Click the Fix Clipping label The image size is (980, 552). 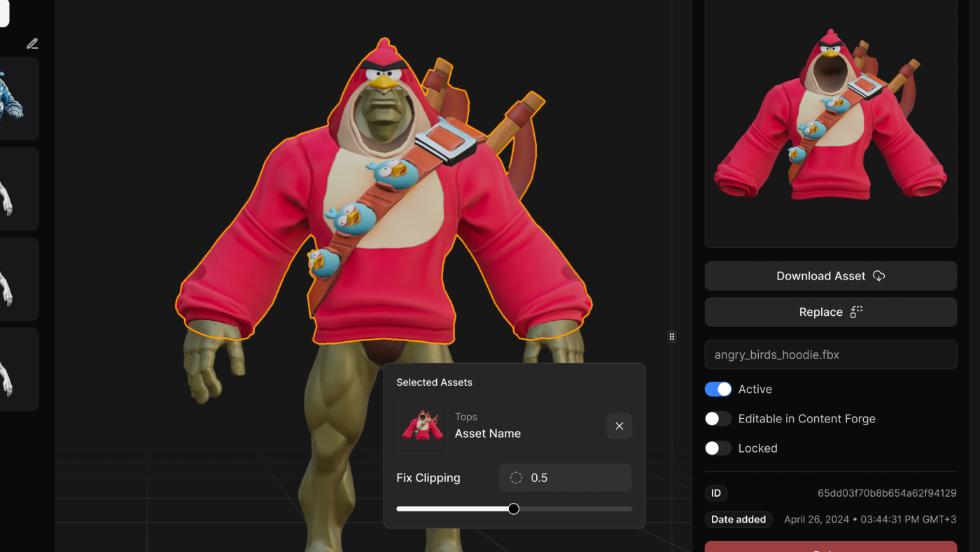point(428,478)
